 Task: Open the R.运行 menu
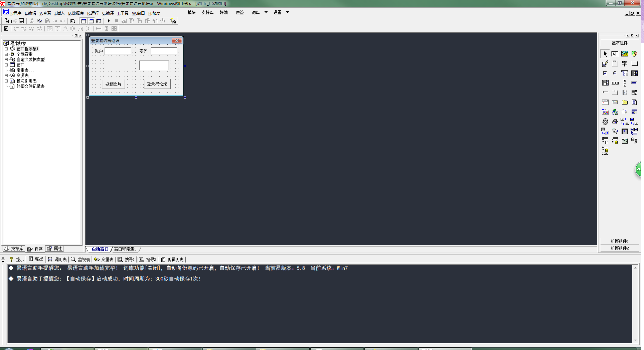[93, 13]
